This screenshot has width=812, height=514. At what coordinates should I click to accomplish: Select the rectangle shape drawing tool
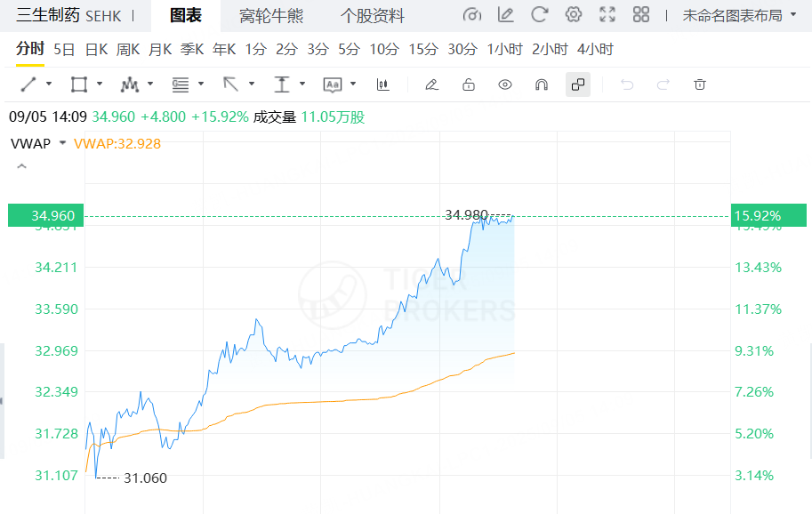78,84
